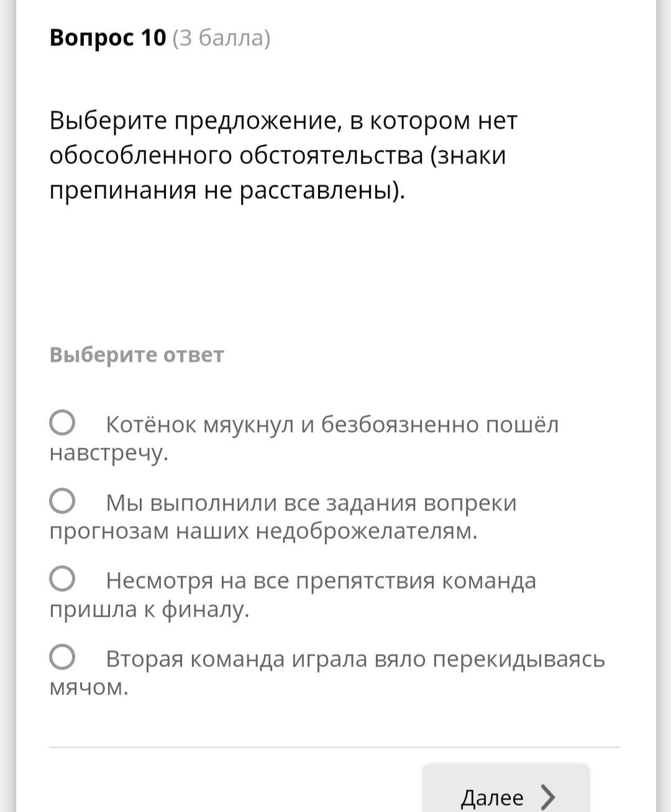
Task: Click the word "мячом." in the fourth answer
Action: coord(89,687)
